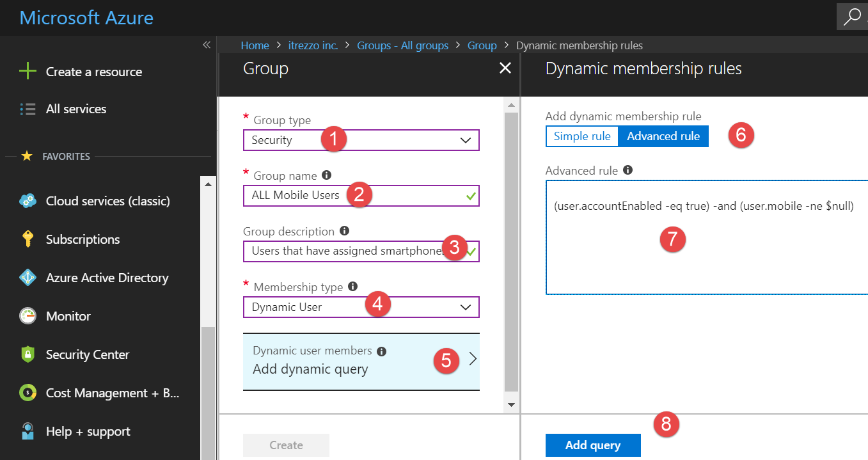
Task: Expand the Group type dropdown
Action: (x=465, y=140)
